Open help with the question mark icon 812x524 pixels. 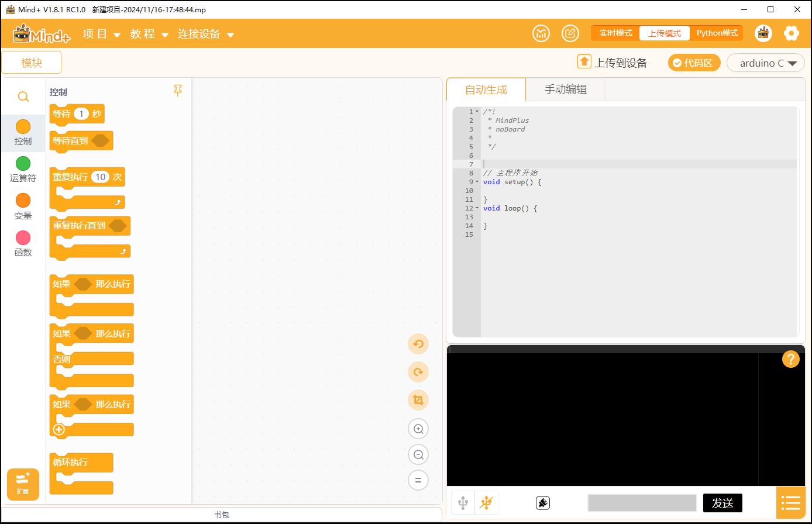pyautogui.click(x=790, y=359)
